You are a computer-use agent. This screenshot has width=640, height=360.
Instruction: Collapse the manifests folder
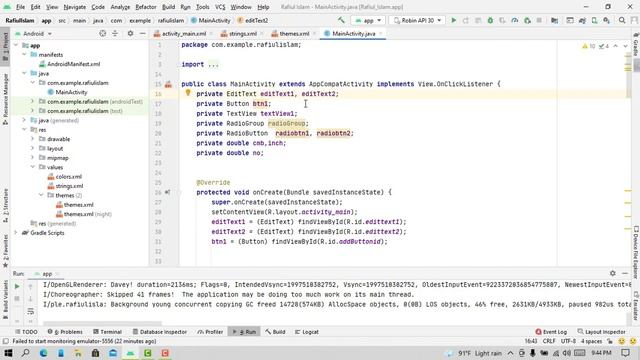click(x=24, y=54)
